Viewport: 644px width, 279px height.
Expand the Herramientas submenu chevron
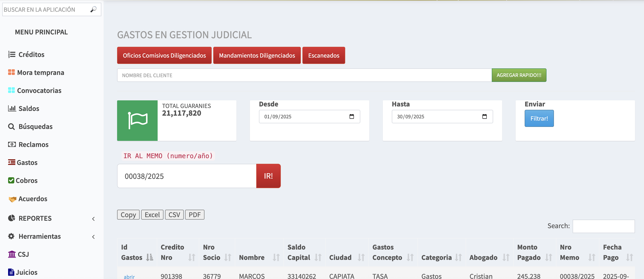[93, 236]
